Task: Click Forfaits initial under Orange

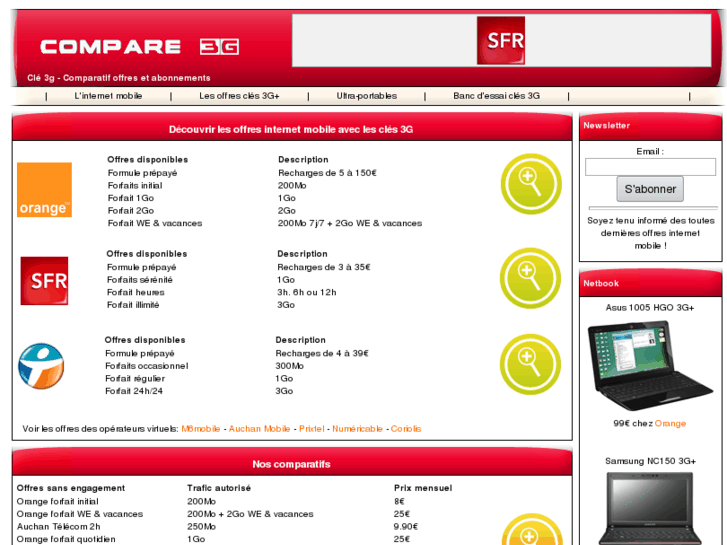Action: click(x=135, y=186)
